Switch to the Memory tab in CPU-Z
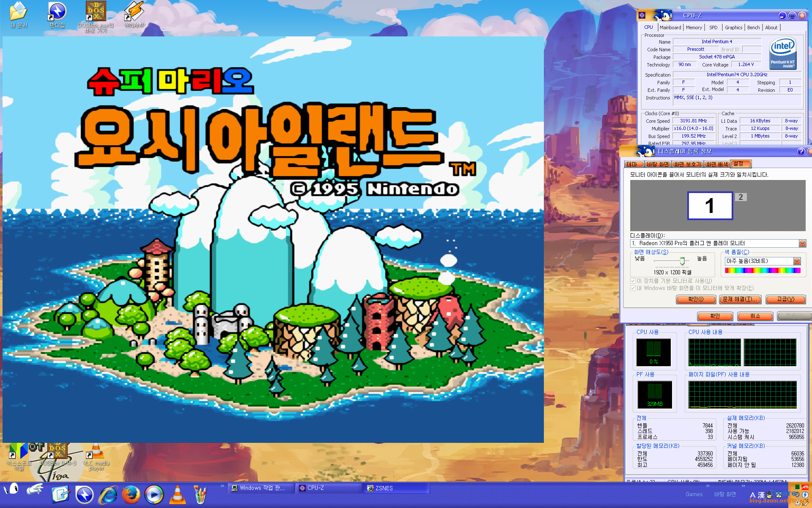This screenshot has height=508, width=812. point(694,28)
